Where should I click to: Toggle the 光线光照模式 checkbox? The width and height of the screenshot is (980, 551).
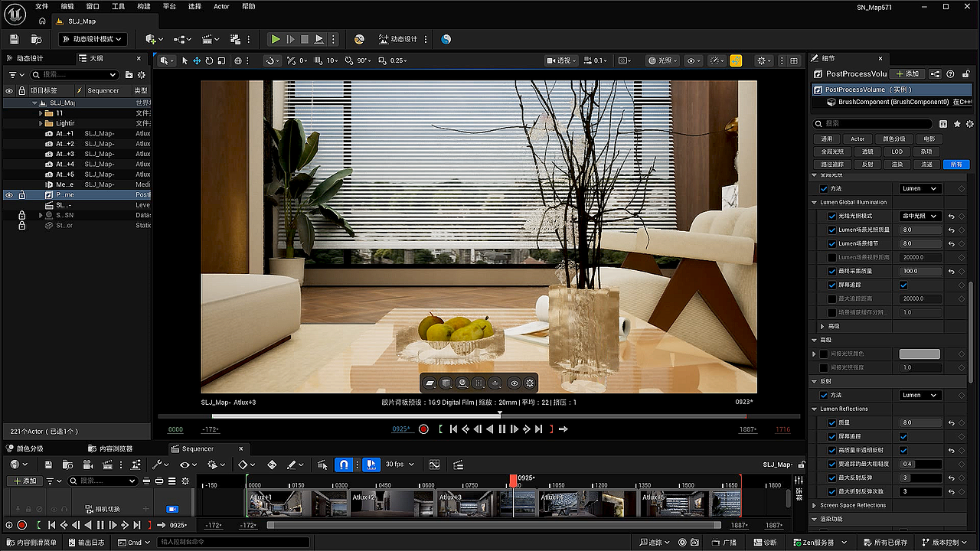[x=832, y=216]
